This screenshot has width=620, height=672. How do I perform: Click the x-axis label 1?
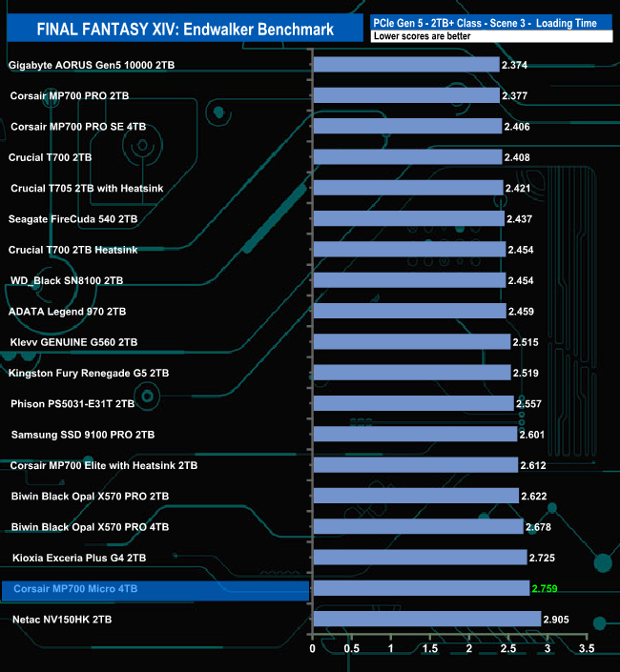point(391,649)
